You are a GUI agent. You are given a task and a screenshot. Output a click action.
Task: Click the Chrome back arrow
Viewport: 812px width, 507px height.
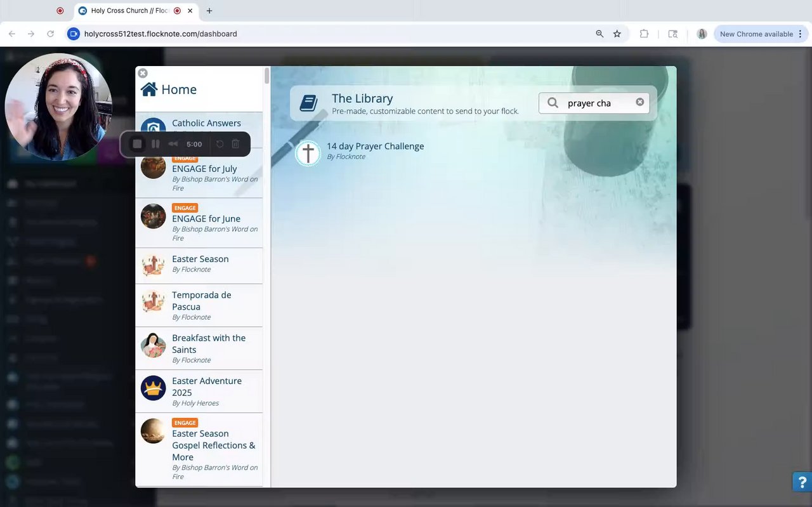click(x=12, y=34)
